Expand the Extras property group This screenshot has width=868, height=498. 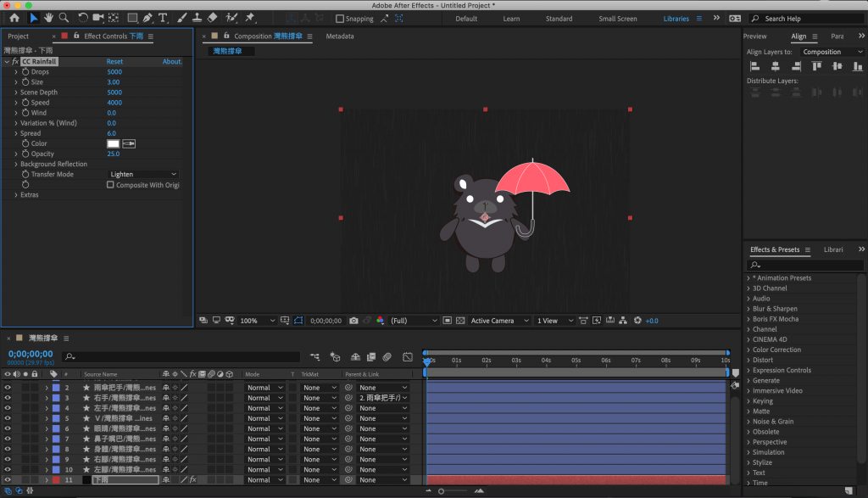click(x=16, y=195)
